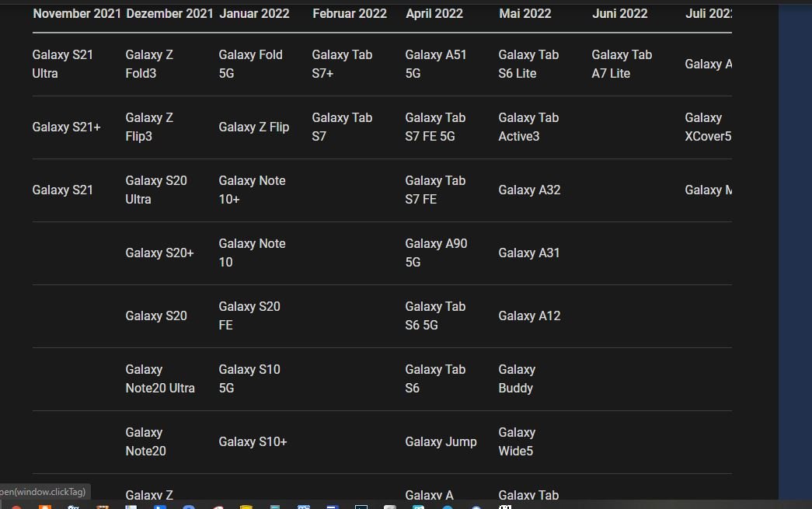Screen dimensions: 812x509
Task: Select the "Galaxy Tab S7 FE 5G" cell
Action: coord(435,127)
